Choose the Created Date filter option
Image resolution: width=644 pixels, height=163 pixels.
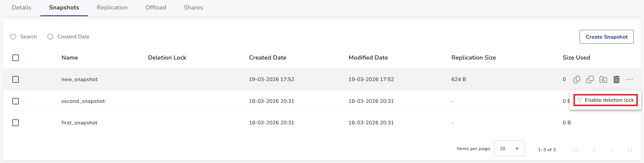pyautogui.click(x=50, y=37)
